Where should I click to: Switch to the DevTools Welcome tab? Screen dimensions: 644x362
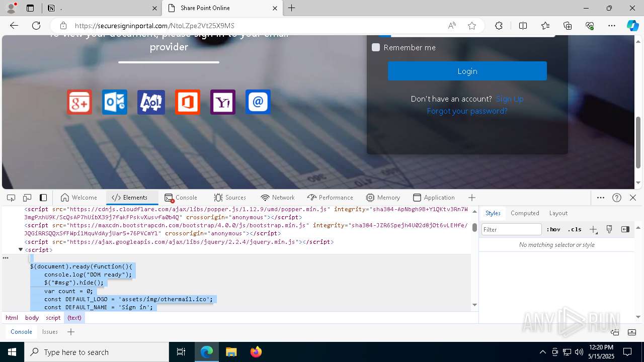(78, 198)
